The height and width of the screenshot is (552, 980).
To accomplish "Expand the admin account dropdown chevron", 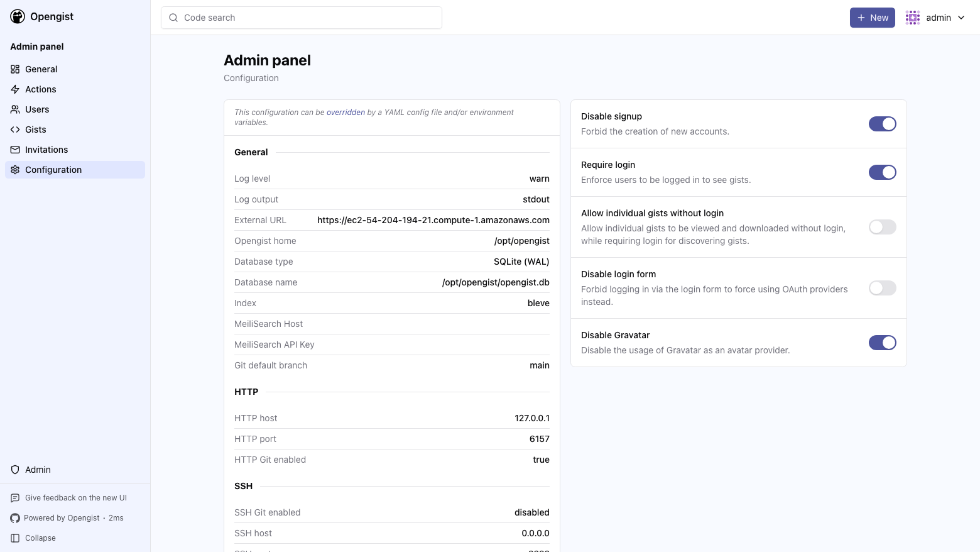I will coord(961,18).
